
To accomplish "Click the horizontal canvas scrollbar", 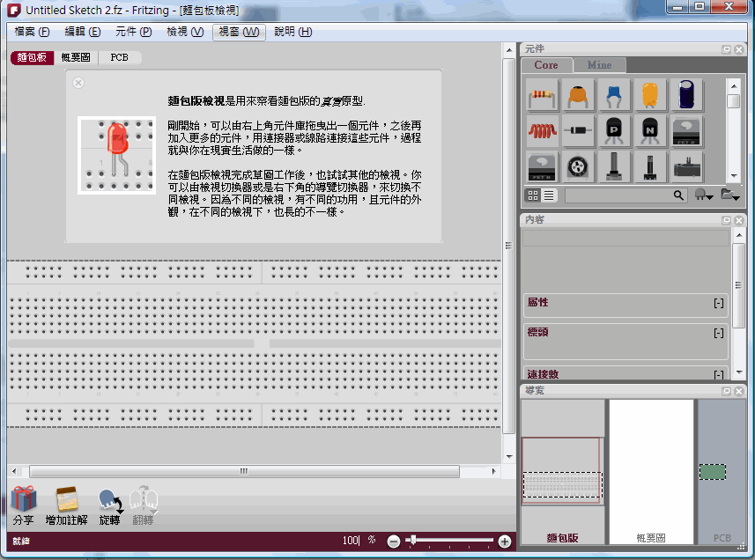I will [x=244, y=471].
